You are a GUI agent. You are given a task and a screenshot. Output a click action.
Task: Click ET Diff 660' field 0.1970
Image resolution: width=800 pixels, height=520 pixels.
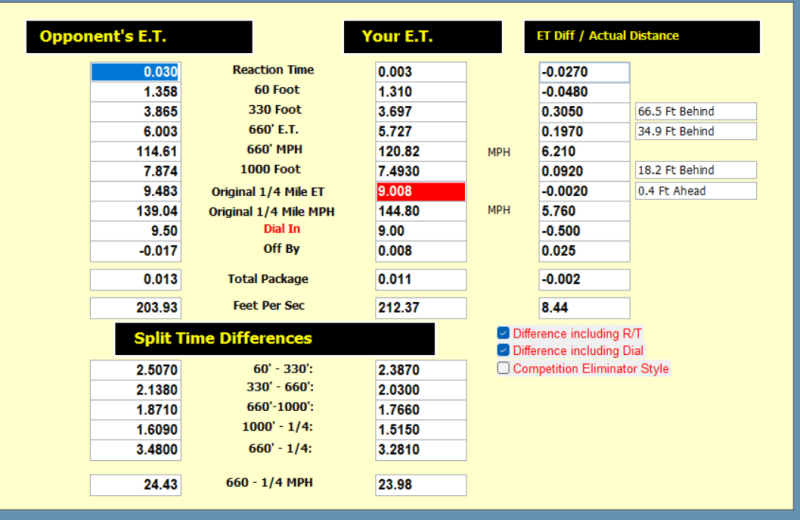click(x=584, y=132)
